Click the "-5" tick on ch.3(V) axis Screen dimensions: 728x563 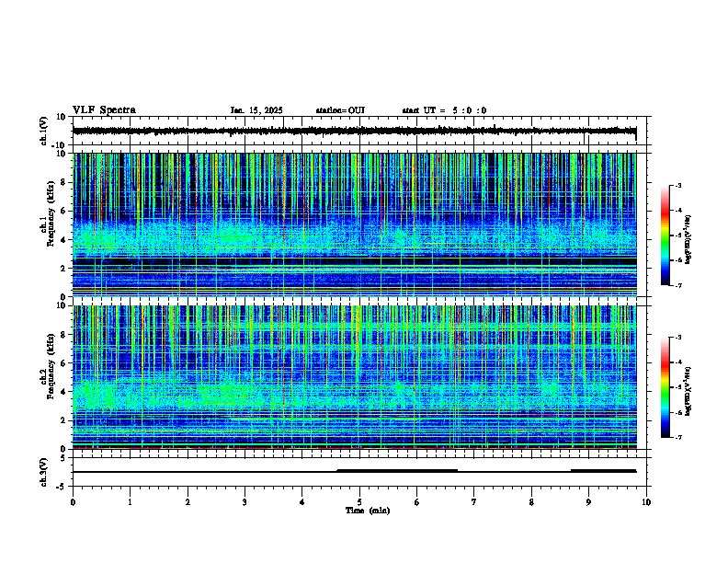[63, 487]
